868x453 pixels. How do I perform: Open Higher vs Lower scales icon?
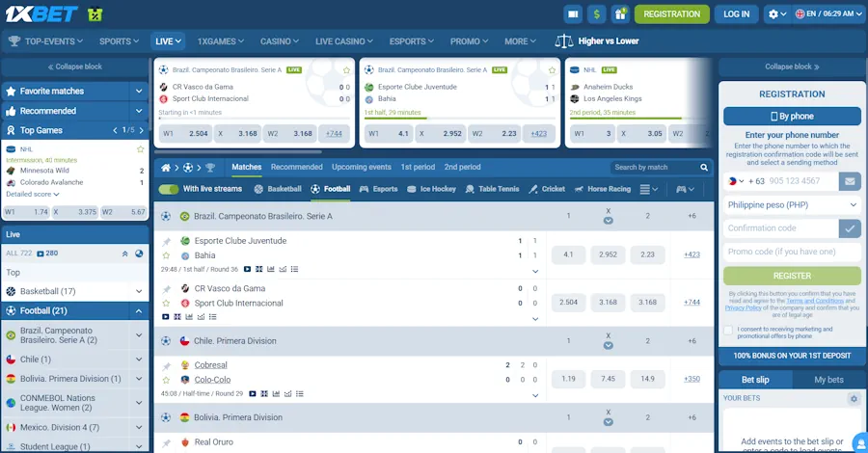563,40
